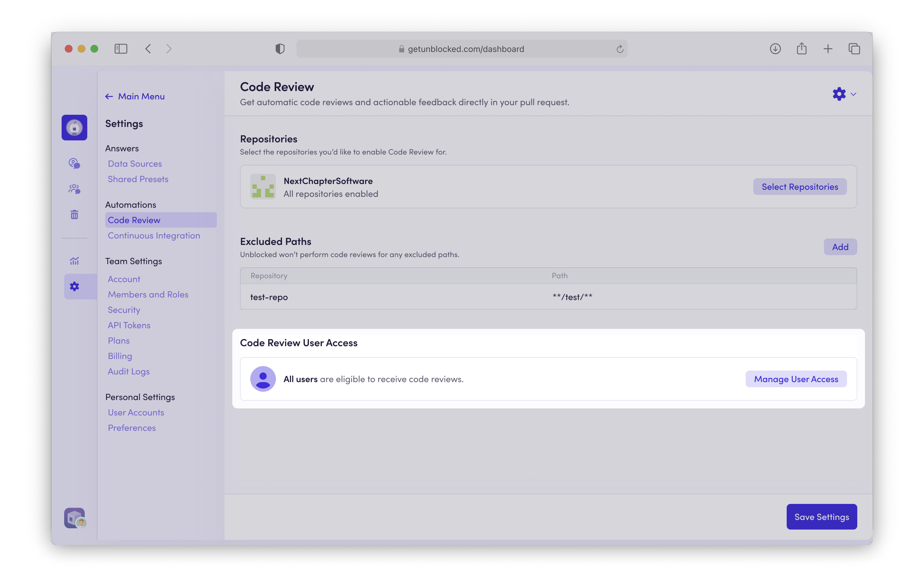Open Data Sources settings
This screenshot has width=924, height=577.
[x=134, y=164]
